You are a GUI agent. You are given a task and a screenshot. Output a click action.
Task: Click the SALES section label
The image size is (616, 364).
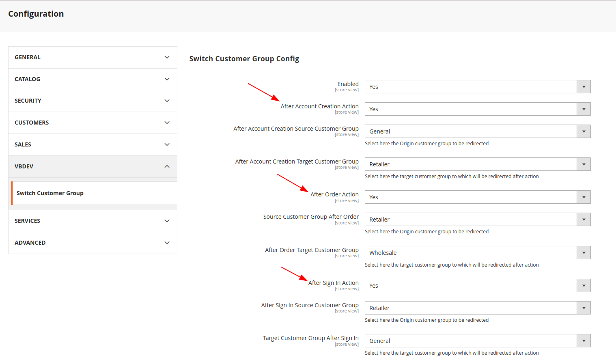tap(23, 144)
